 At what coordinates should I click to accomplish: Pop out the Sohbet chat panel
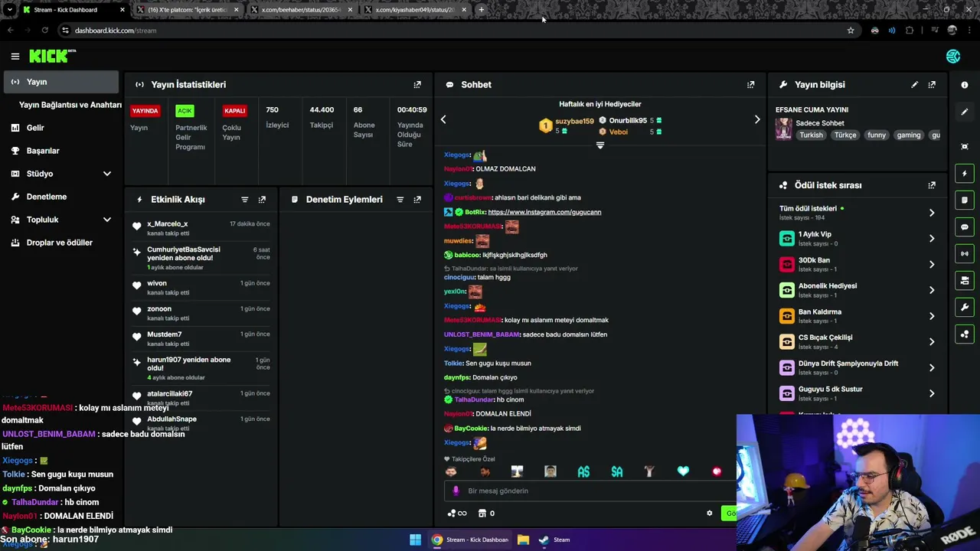click(x=750, y=84)
